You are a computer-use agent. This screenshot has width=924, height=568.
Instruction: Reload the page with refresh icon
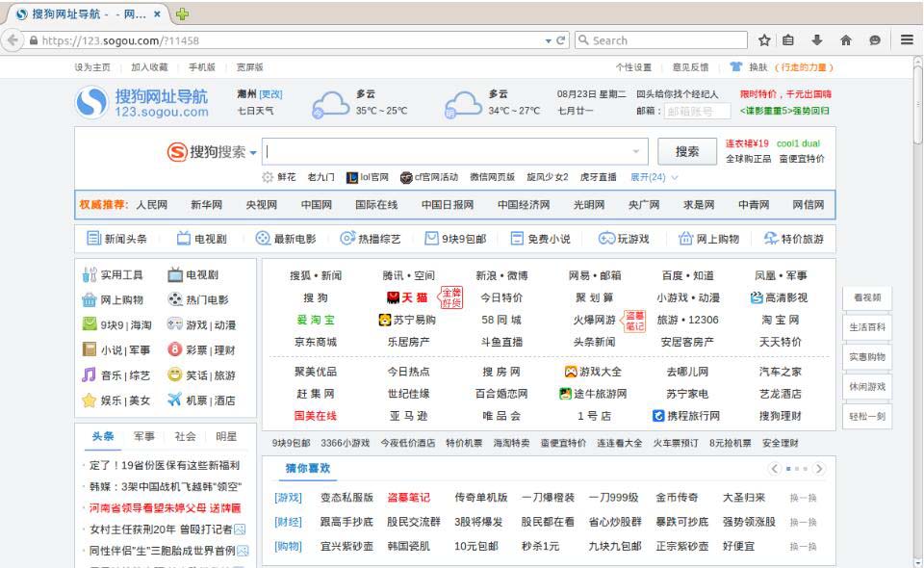pos(560,40)
